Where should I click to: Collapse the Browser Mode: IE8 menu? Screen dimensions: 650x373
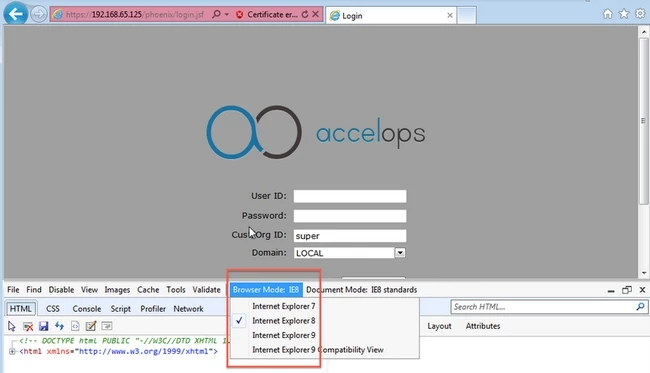click(266, 290)
